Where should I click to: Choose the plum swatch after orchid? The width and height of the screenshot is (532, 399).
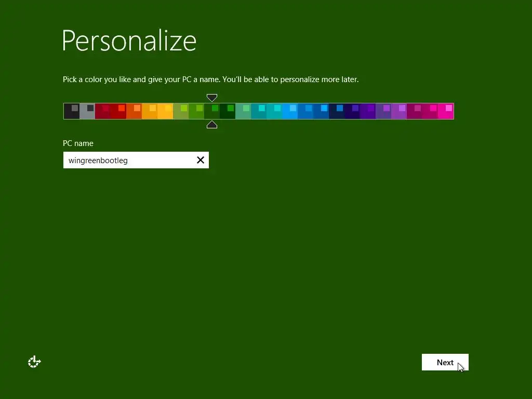point(415,111)
